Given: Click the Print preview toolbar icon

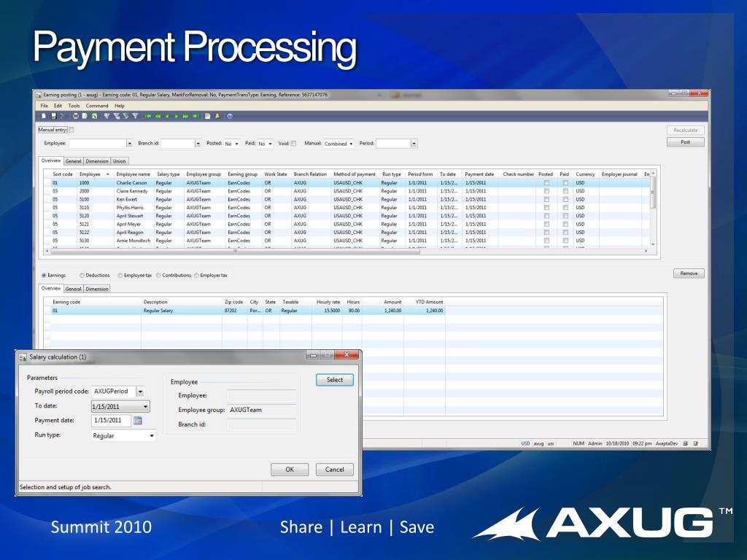Looking at the screenshot, I should pyautogui.click(x=85, y=116).
